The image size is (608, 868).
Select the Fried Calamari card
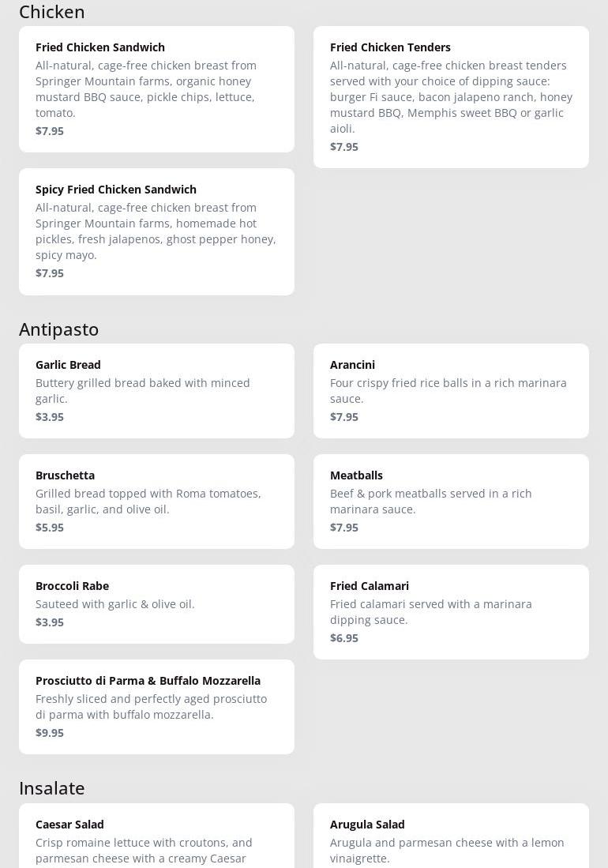click(x=451, y=611)
